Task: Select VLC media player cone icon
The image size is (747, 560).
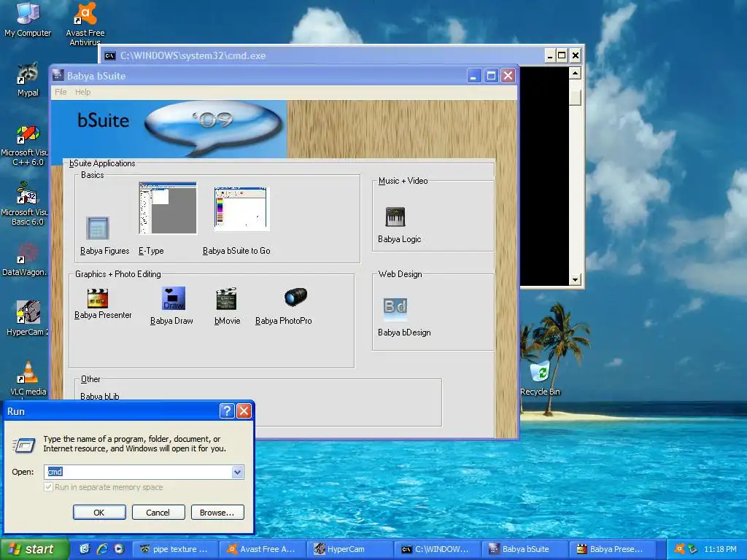Action: (28, 378)
